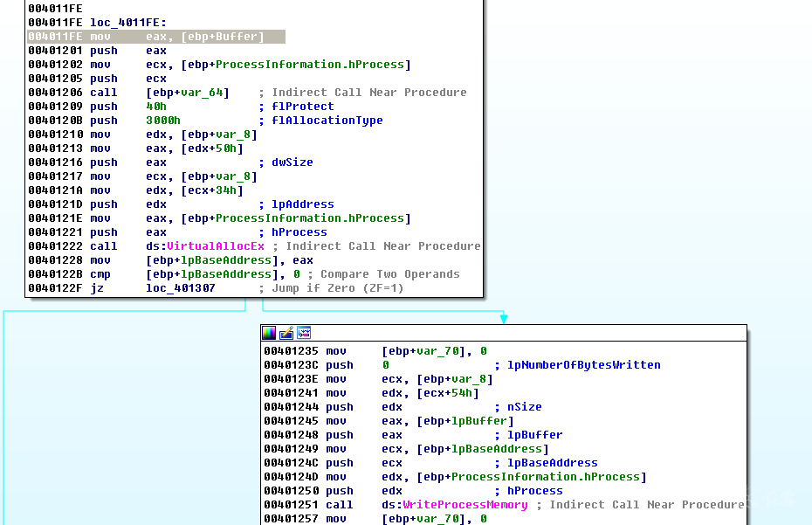Select the call [ebp+var_64] line

(248, 93)
